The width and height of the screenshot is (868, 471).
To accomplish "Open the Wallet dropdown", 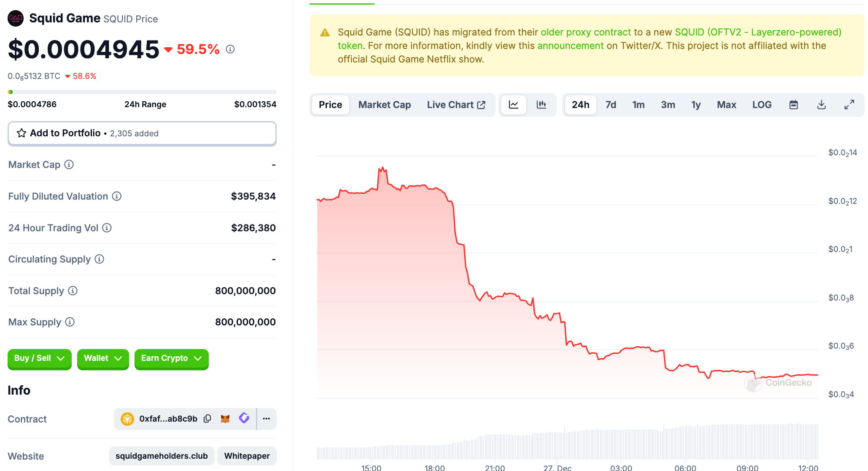I will (x=102, y=358).
